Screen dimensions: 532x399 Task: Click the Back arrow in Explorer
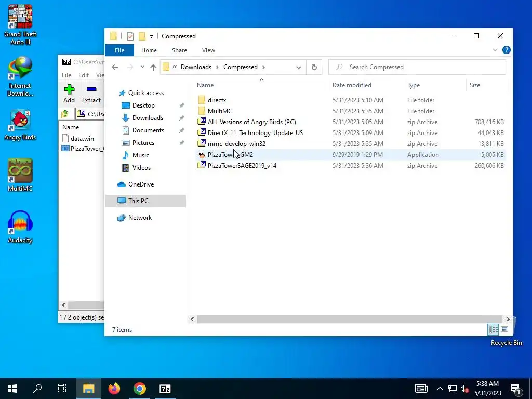(115, 67)
